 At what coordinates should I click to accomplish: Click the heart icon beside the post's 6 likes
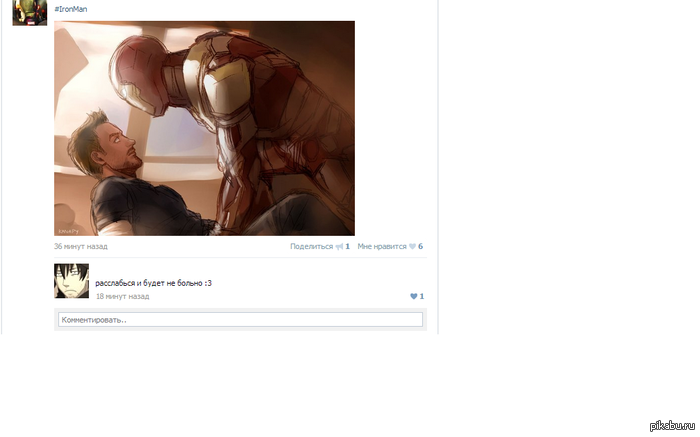412,246
